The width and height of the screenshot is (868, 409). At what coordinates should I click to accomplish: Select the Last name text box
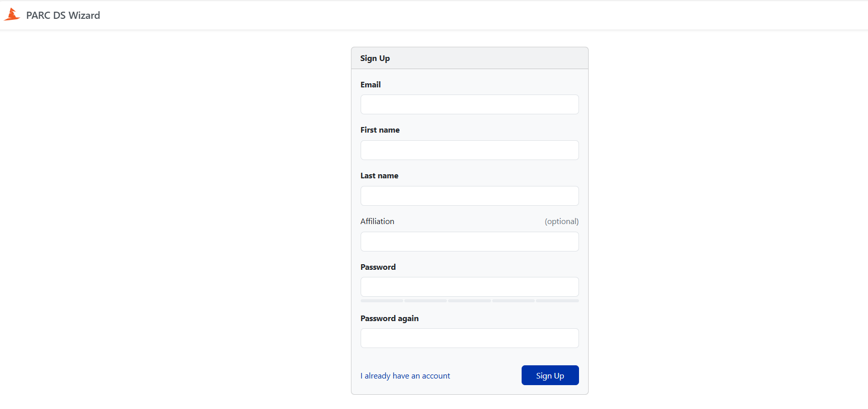[x=469, y=196]
